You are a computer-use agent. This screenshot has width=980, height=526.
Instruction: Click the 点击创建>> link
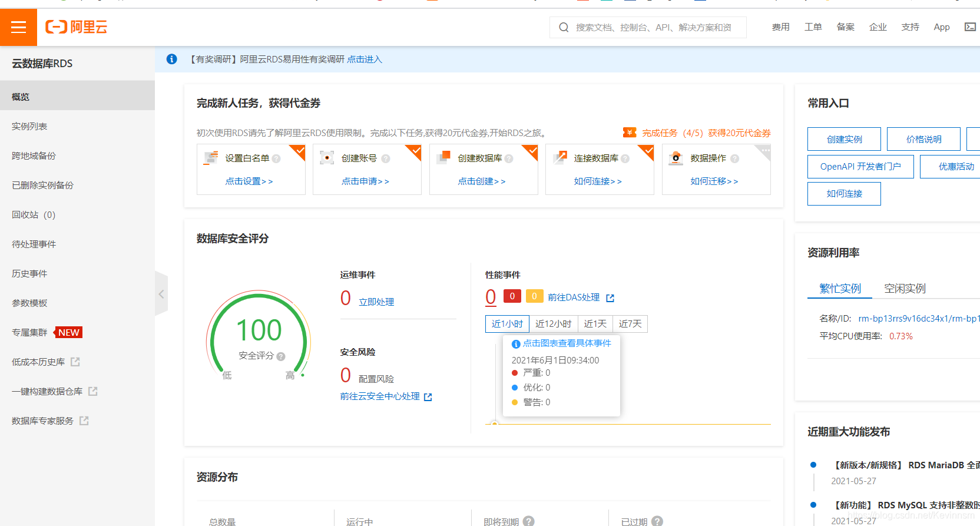click(481, 181)
